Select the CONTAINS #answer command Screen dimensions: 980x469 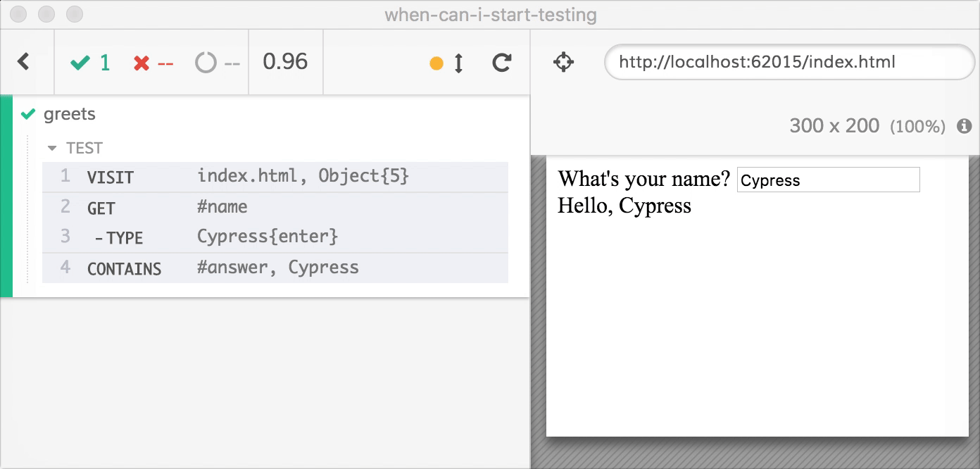pos(275,268)
